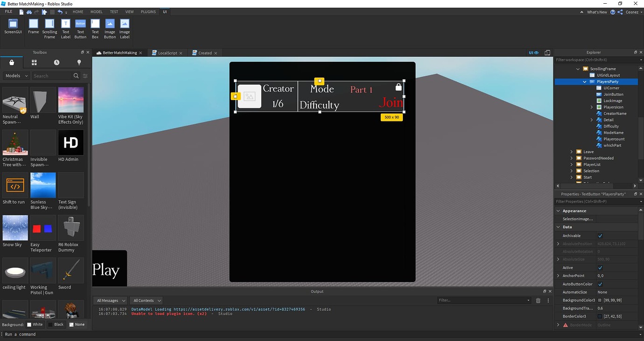Add a Scrolling Frame element
This screenshot has height=341, width=644.
[49, 28]
